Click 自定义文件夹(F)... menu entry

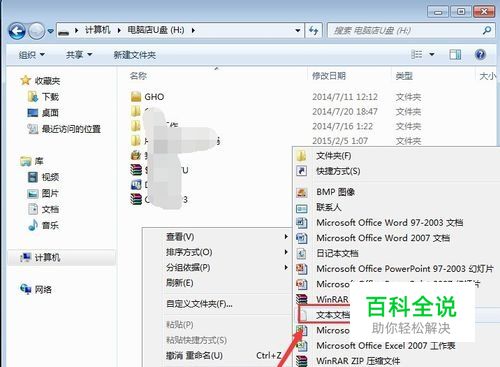tap(217, 304)
